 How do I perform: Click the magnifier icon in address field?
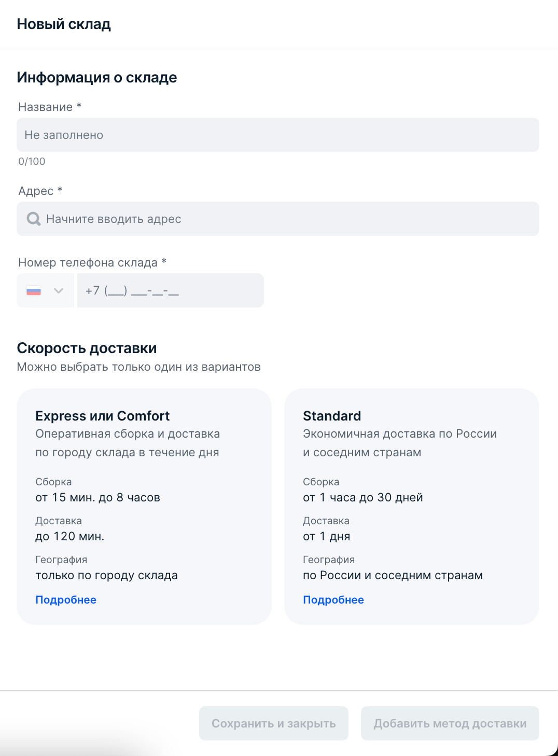(x=34, y=219)
